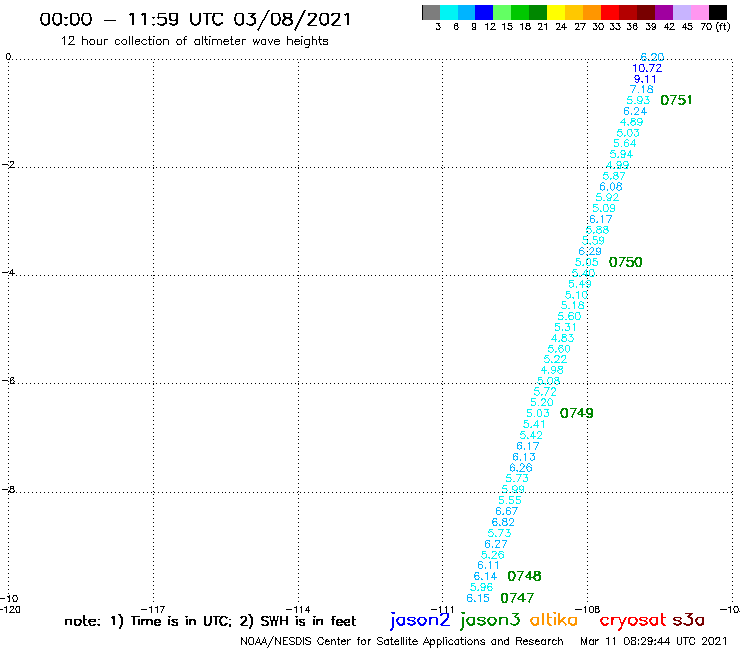Screen dimensions: 740x650
Task: Click the pink swatch left of label 70
Action: 699,12
